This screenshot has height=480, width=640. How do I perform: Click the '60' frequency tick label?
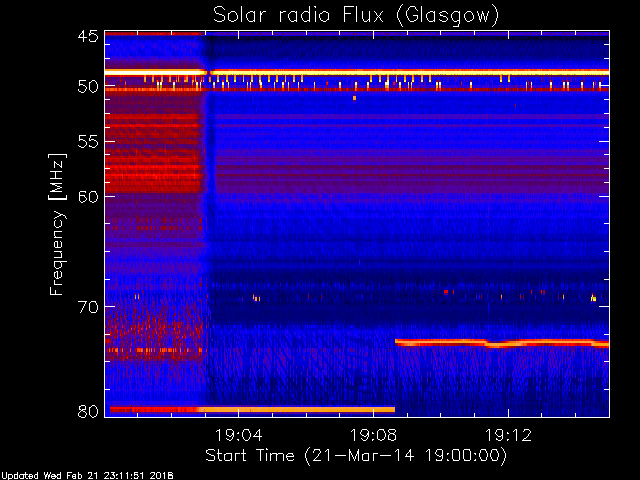(88, 196)
